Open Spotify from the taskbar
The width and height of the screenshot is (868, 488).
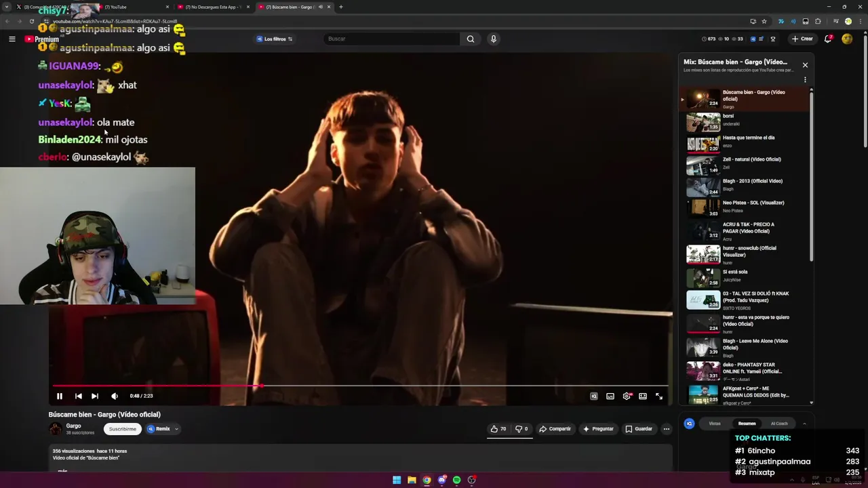[x=456, y=480]
